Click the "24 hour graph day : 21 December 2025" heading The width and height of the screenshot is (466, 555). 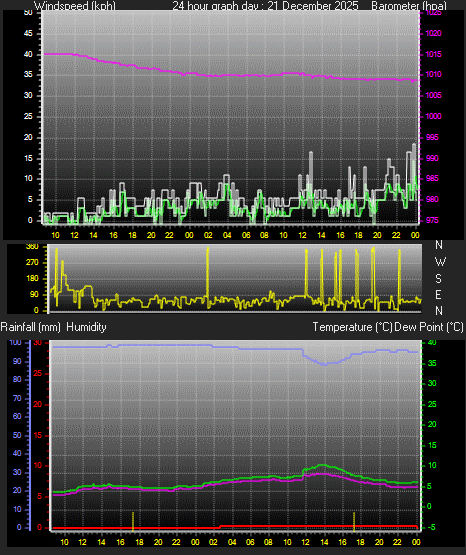265,5
